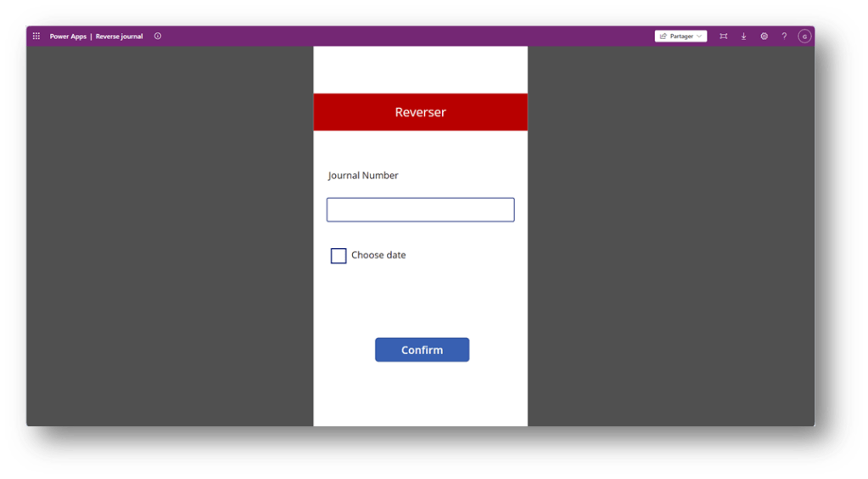Focus the Journal Number text field
The width and height of the screenshot is (868, 479).
pos(420,210)
